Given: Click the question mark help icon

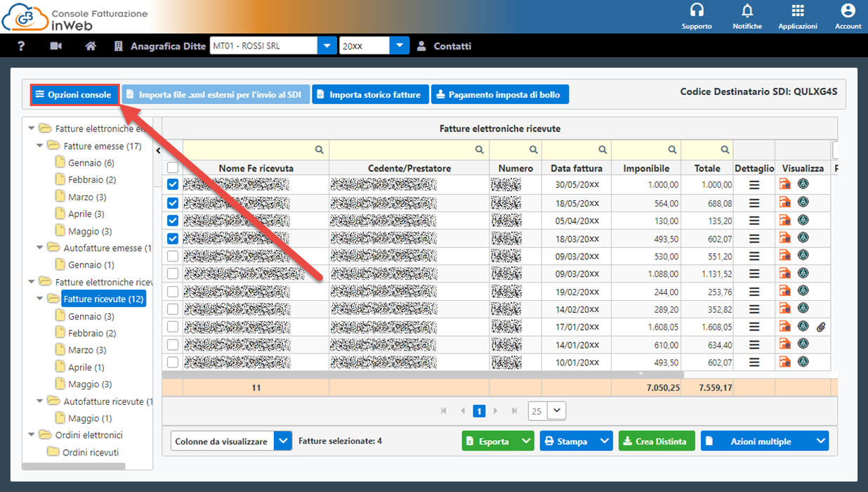Looking at the screenshot, I should click(x=22, y=46).
